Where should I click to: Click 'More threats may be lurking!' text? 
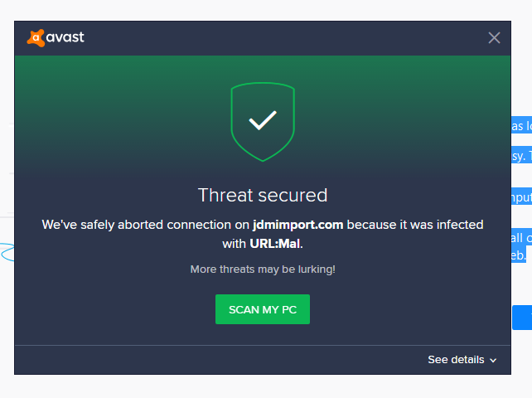(x=263, y=269)
